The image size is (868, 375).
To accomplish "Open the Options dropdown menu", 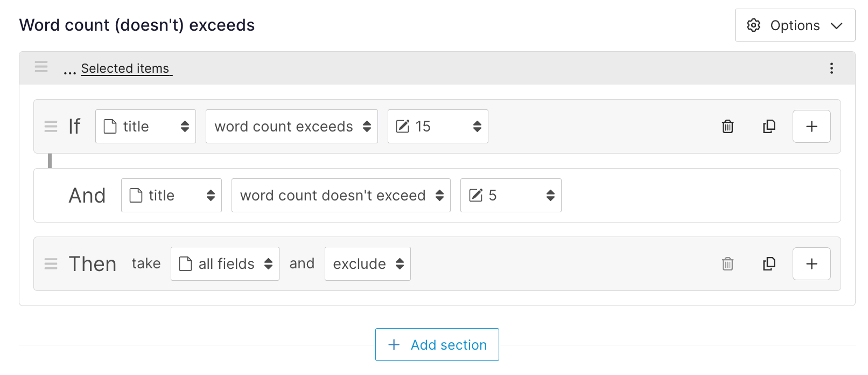I will coord(795,25).
